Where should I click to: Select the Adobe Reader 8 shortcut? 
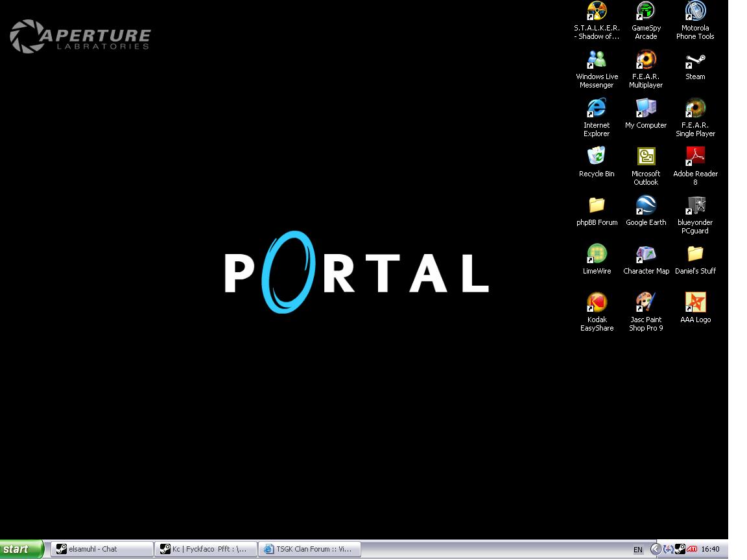pos(695,157)
